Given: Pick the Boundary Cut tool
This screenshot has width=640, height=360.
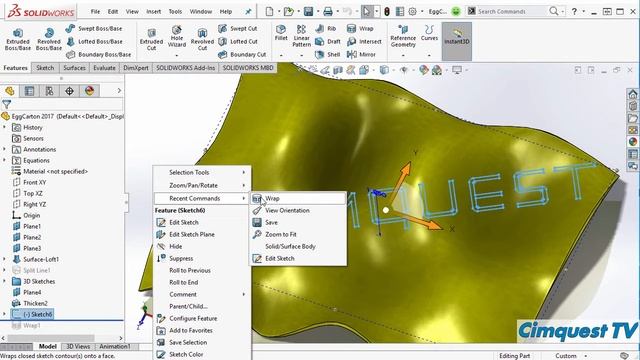Looking at the screenshot, I should [242, 54].
